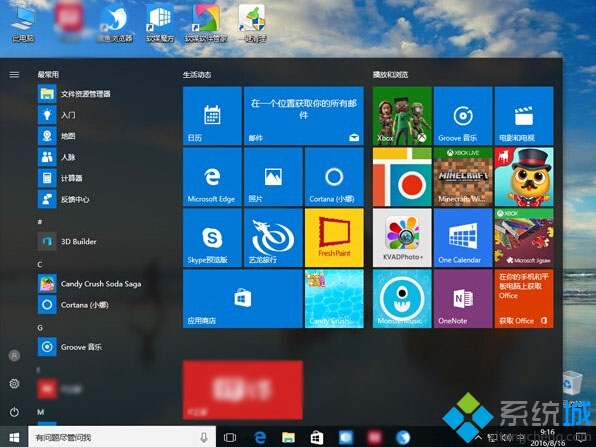Open File Explorer from the taskbar
This screenshot has height=447, width=596.
[x=288, y=437]
